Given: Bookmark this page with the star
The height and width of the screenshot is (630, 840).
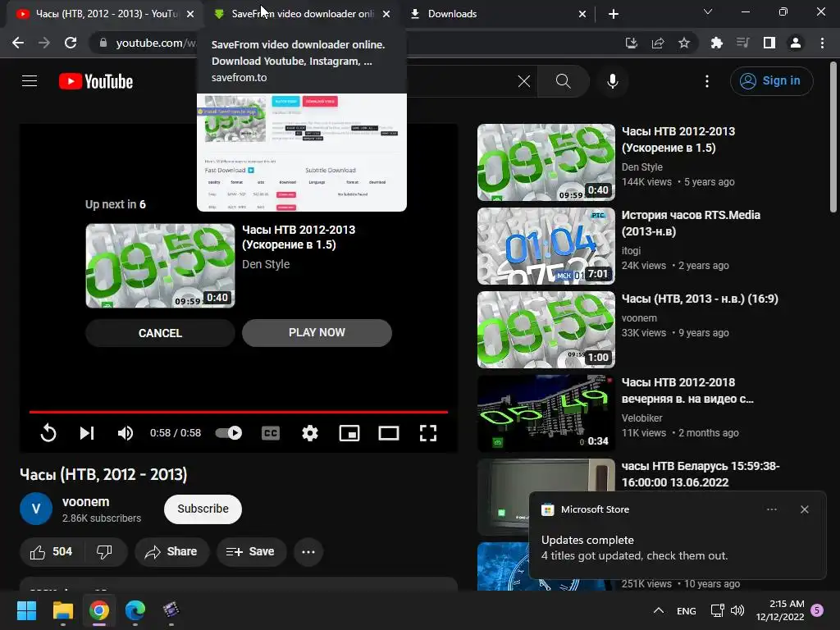Looking at the screenshot, I should [x=684, y=43].
